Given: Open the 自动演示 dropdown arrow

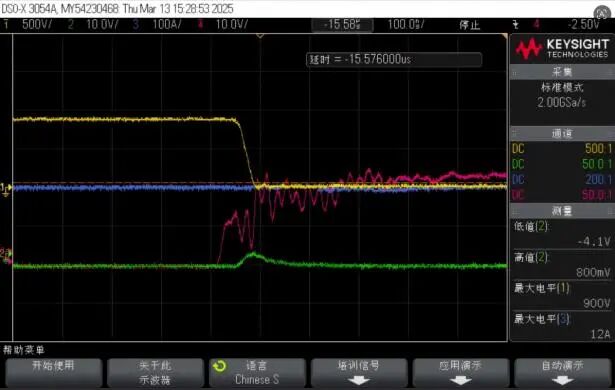Looking at the screenshot, I should (x=562, y=380).
